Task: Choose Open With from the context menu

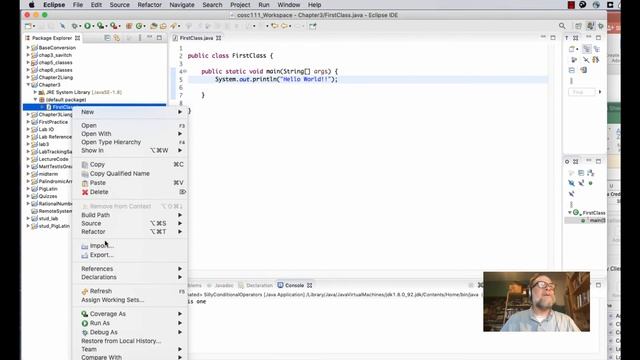Action: [130, 134]
